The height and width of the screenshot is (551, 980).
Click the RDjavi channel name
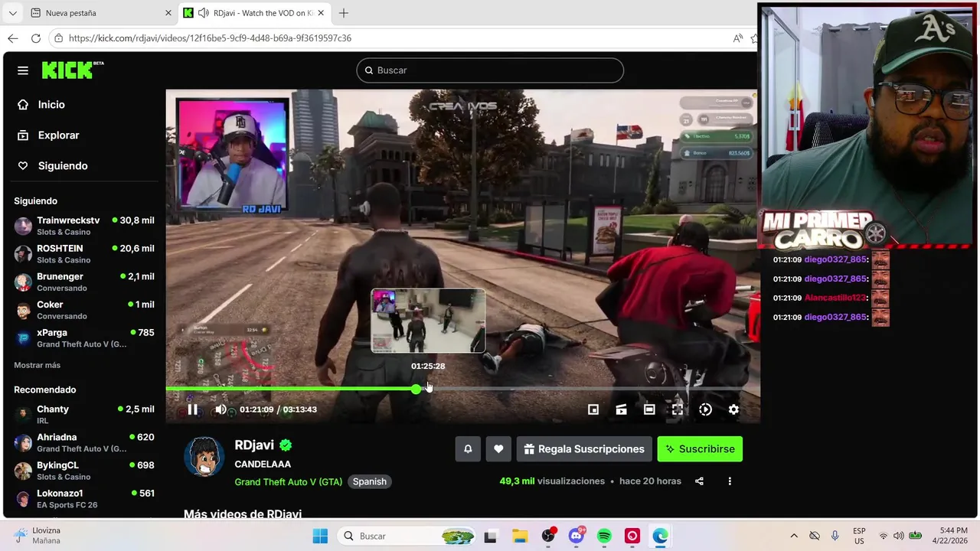(254, 445)
